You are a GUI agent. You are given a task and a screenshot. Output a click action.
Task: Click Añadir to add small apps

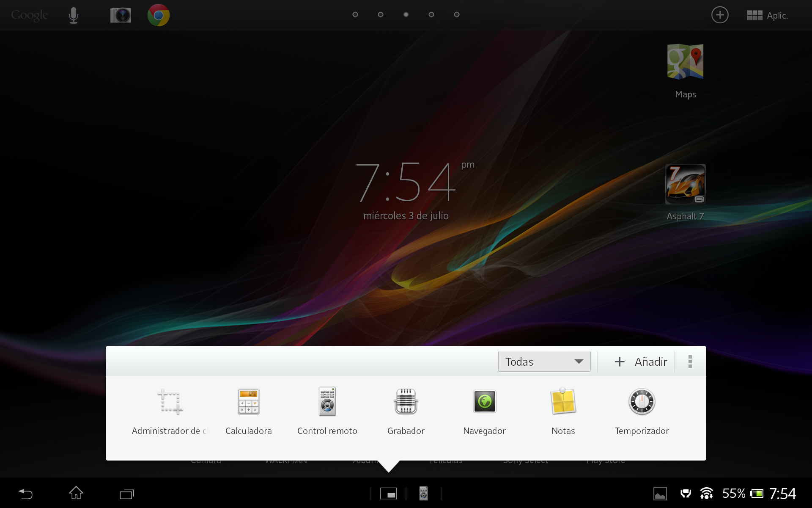640,362
